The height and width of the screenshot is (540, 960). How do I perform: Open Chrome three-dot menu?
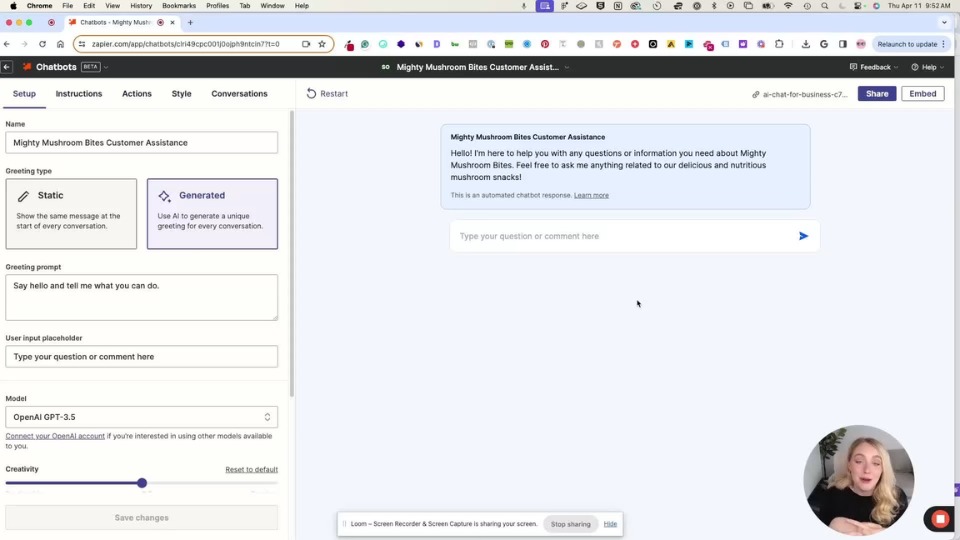(943, 44)
